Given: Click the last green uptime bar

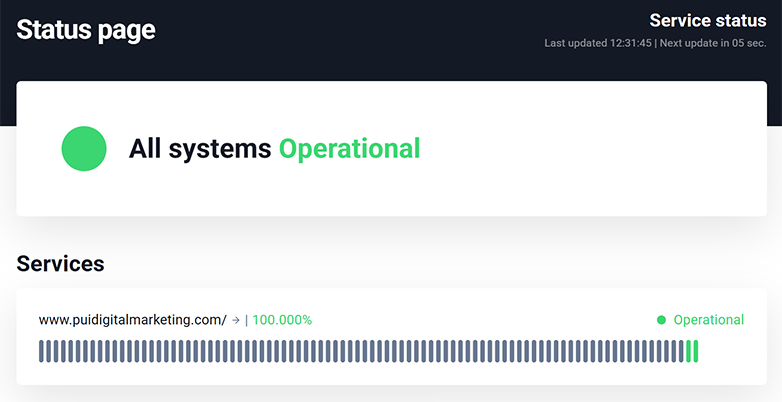Looking at the screenshot, I should (x=695, y=351).
